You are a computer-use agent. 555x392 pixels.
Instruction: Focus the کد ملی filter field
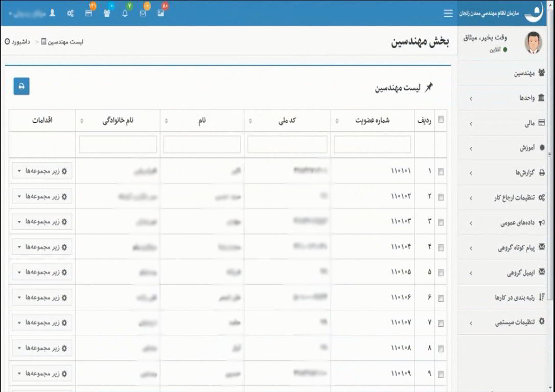point(287,144)
